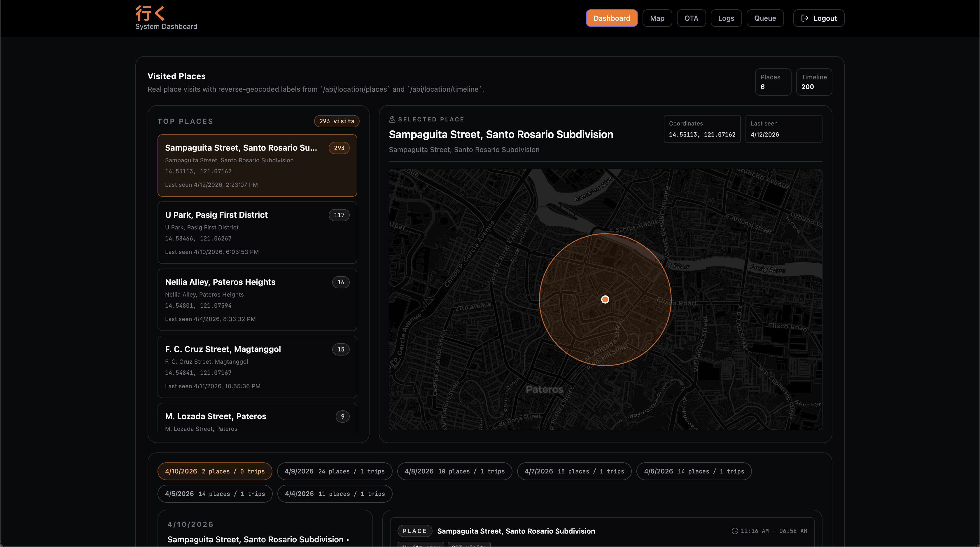The image size is (980, 547).
Task: Click the pin icon beside Selected Place
Action: (392, 119)
